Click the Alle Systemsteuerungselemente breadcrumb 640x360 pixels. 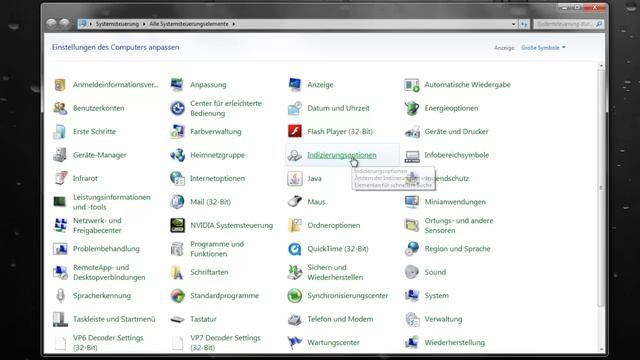pos(189,24)
